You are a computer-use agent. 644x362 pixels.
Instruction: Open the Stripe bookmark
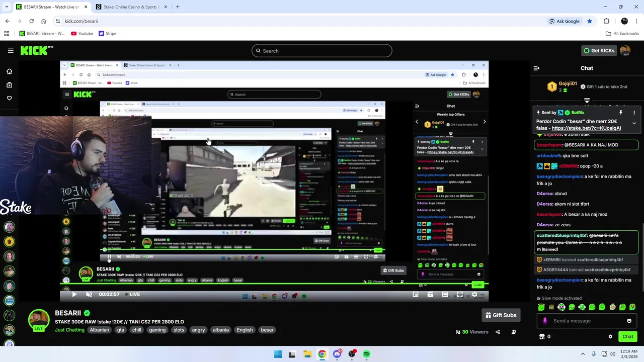click(107, 34)
